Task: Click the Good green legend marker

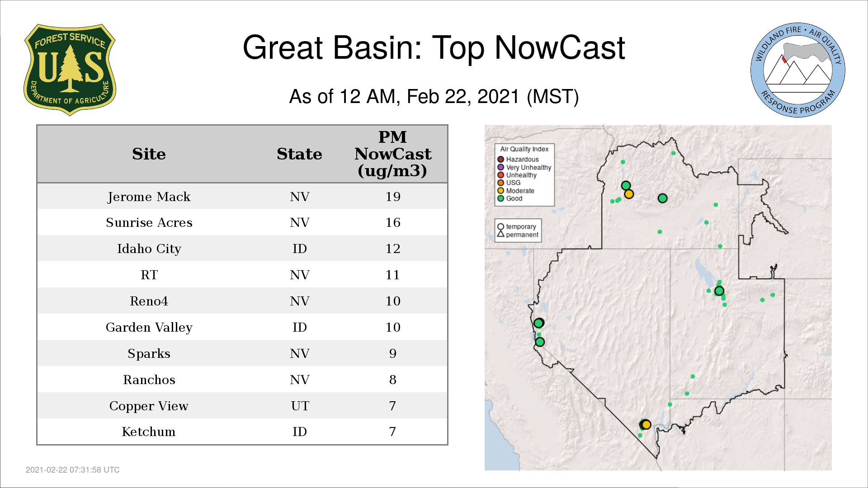Action: point(500,198)
